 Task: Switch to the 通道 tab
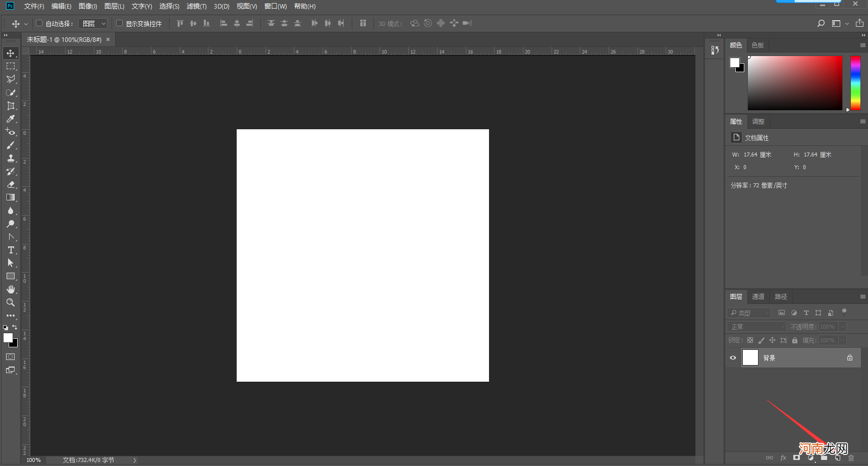click(x=758, y=296)
